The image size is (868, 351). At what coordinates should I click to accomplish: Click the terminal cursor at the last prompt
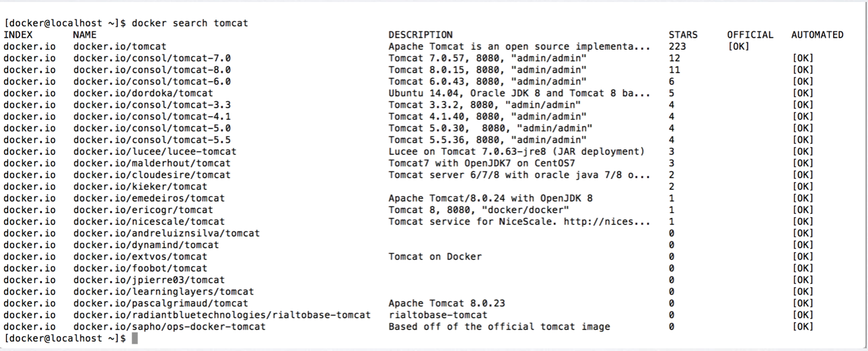point(135,338)
